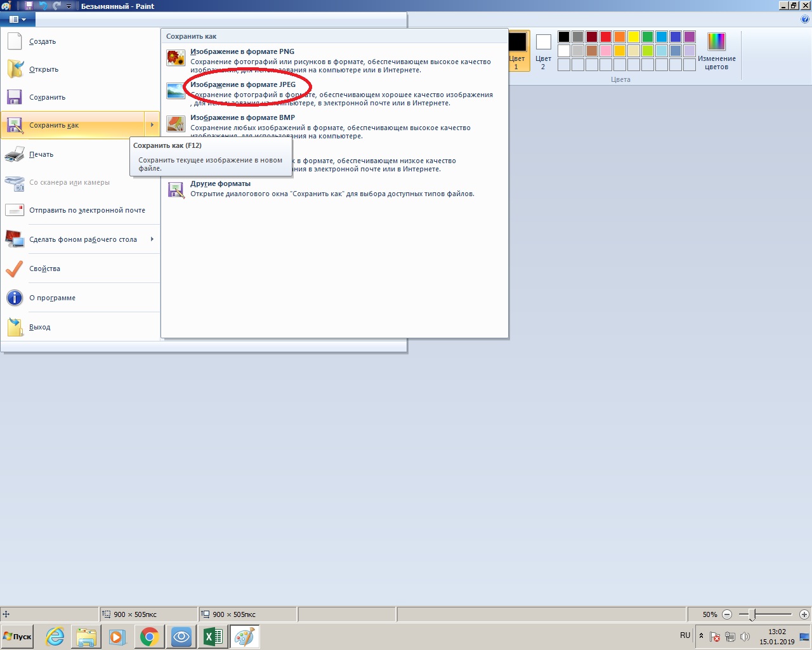This screenshot has width=812, height=650.
Task: Pick the yellow color swatch
Action: click(634, 37)
